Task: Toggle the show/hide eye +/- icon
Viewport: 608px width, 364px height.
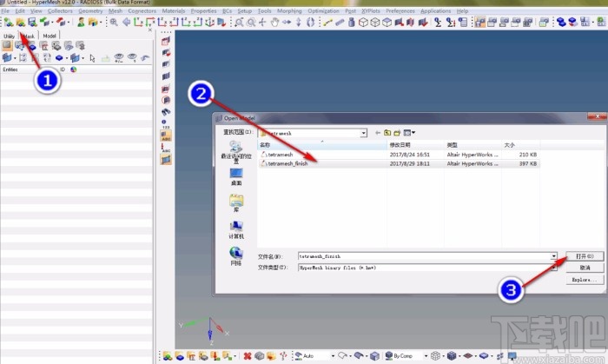Action: [x=119, y=58]
